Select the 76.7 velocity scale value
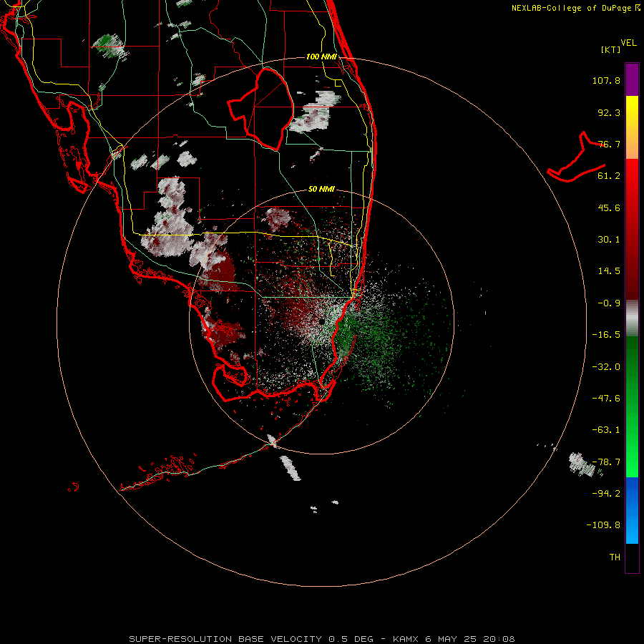 [x=609, y=144]
